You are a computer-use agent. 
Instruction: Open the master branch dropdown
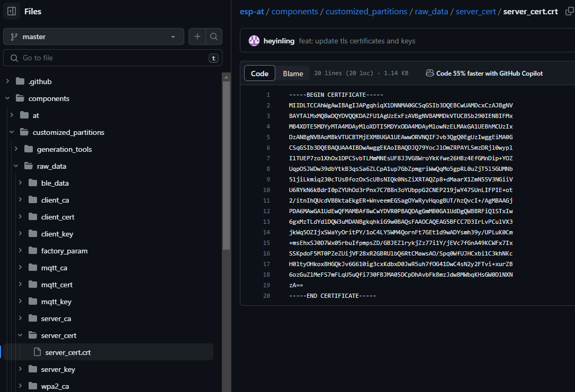94,37
